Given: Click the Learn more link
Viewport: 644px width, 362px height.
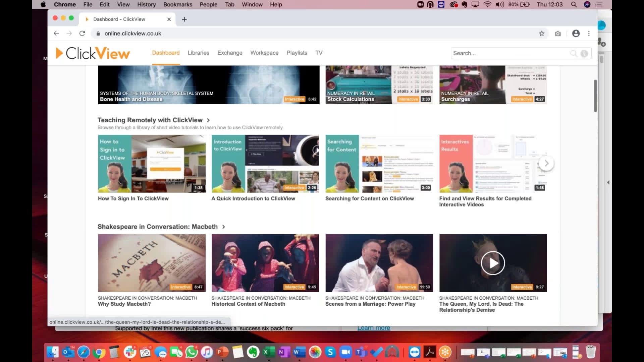Looking at the screenshot, I should tap(373, 327).
